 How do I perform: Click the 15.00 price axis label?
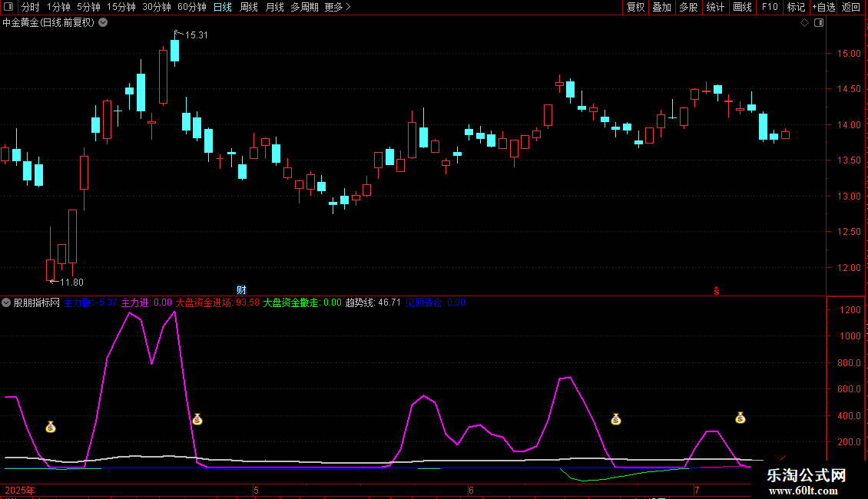849,54
